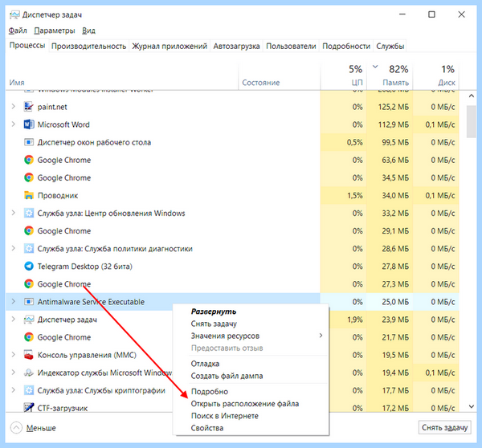The image size is (482, 448).
Task: Open the Автозагрузка tab
Action: (x=236, y=46)
